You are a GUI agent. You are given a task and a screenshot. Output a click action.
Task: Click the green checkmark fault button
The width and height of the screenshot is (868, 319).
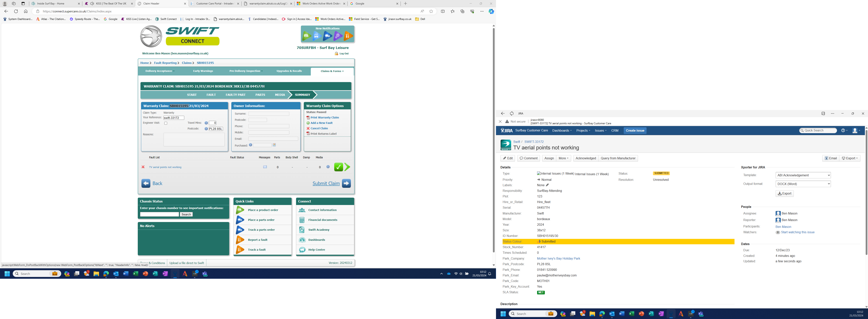338,167
